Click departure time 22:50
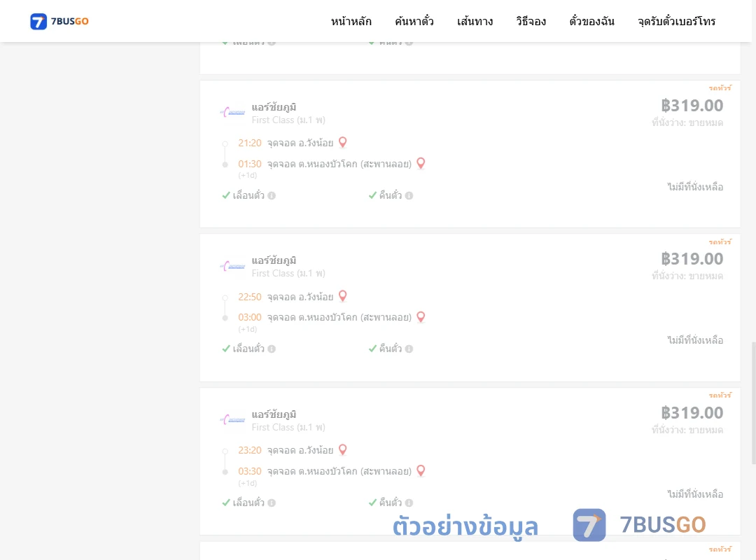 coord(250,297)
